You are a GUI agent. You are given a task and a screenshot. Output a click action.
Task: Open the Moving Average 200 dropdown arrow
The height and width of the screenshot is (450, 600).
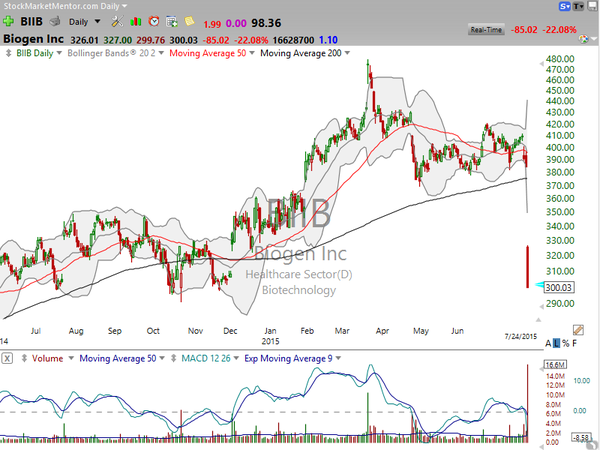tap(347, 53)
